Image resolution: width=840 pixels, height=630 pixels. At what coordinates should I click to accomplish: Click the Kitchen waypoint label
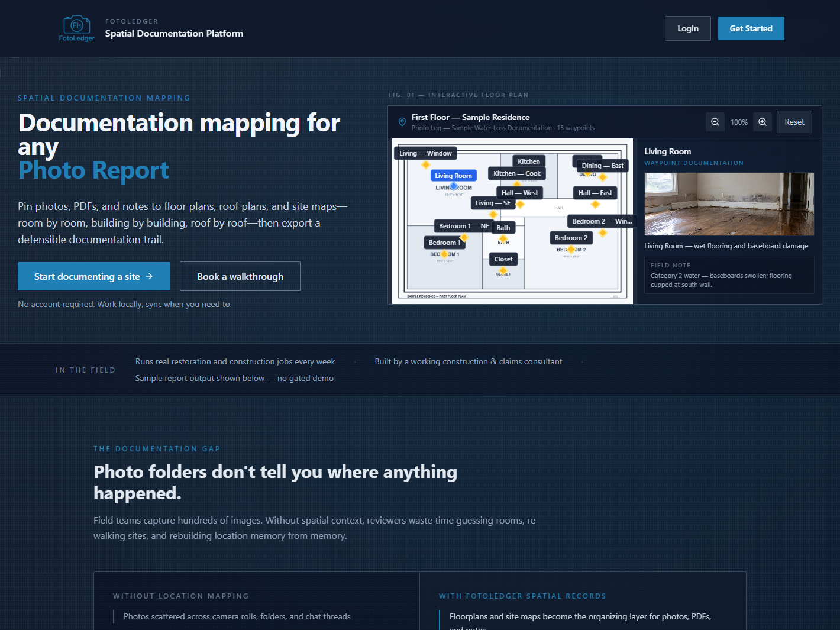pos(529,161)
